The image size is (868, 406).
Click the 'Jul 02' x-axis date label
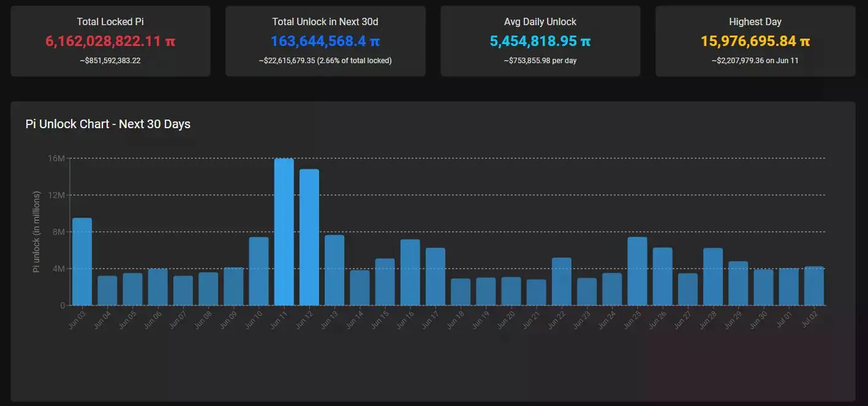810,321
